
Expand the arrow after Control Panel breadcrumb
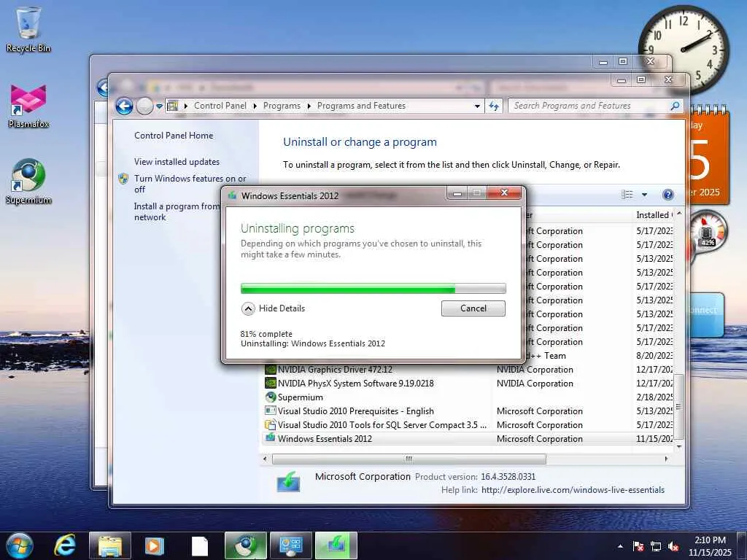tap(255, 106)
